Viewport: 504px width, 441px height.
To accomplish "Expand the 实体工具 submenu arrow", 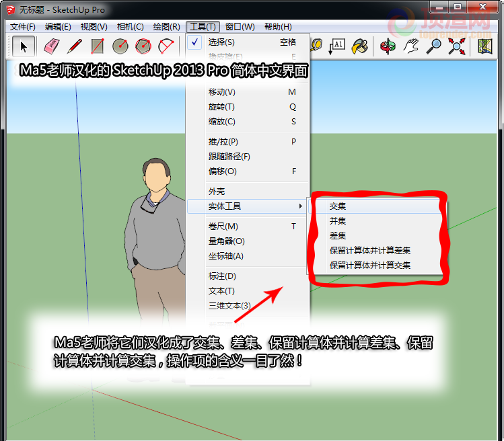I will [x=301, y=206].
